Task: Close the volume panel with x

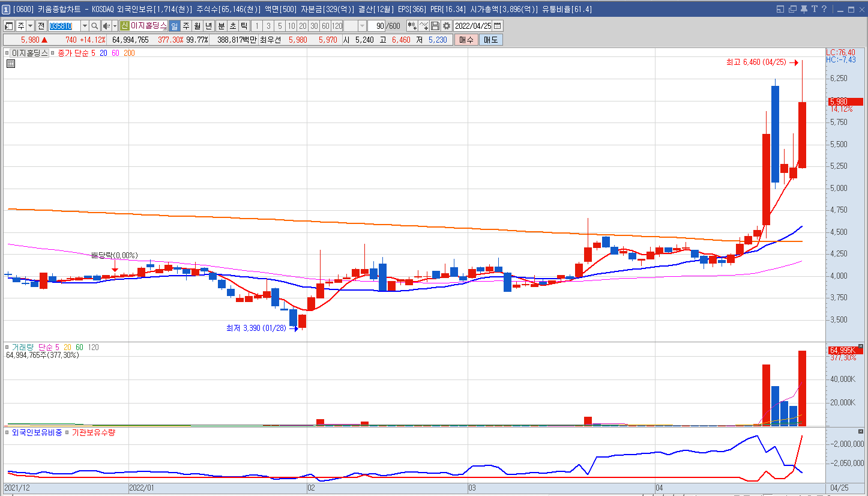Action: click(860, 346)
